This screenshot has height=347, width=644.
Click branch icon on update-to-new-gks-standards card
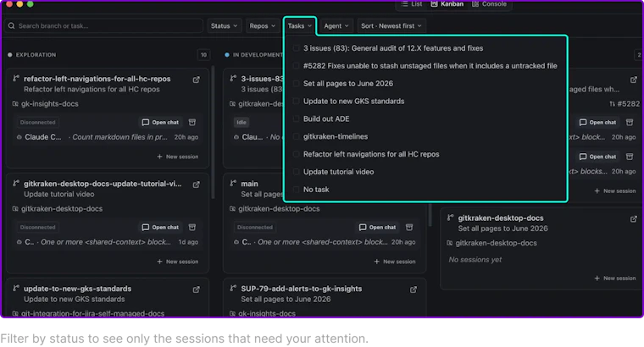coord(16,288)
